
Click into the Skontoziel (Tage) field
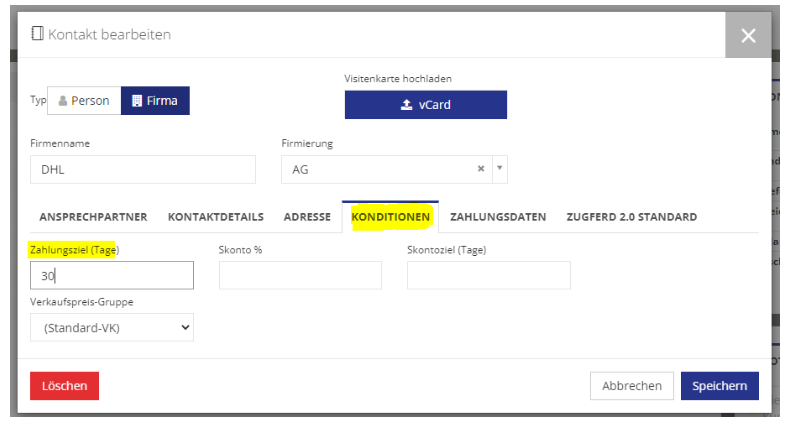[x=489, y=275]
